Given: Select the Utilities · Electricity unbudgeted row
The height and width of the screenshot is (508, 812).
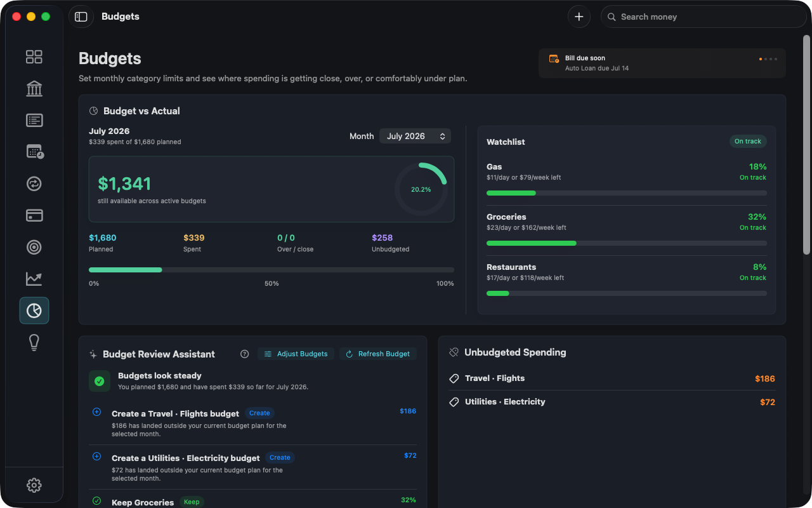Looking at the screenshot, I should click(x=612, y=402).
